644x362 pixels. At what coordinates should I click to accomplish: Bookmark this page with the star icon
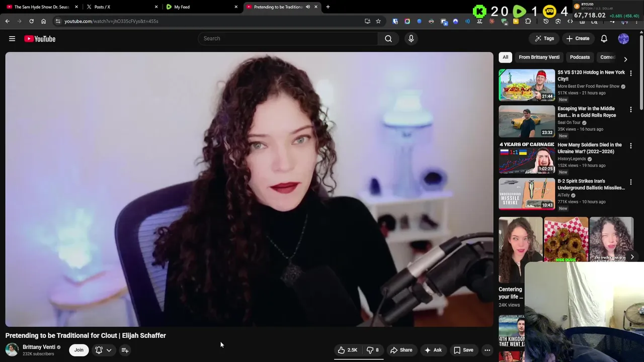point(378,21)
